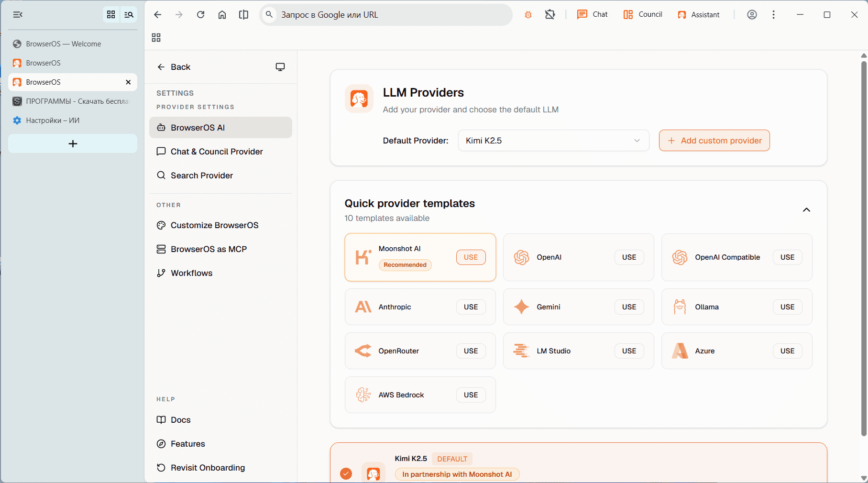Open the extensions icon in toolbar
This screenshot has width=868, height=483.
pyautogui.click(x=550, y=15)
